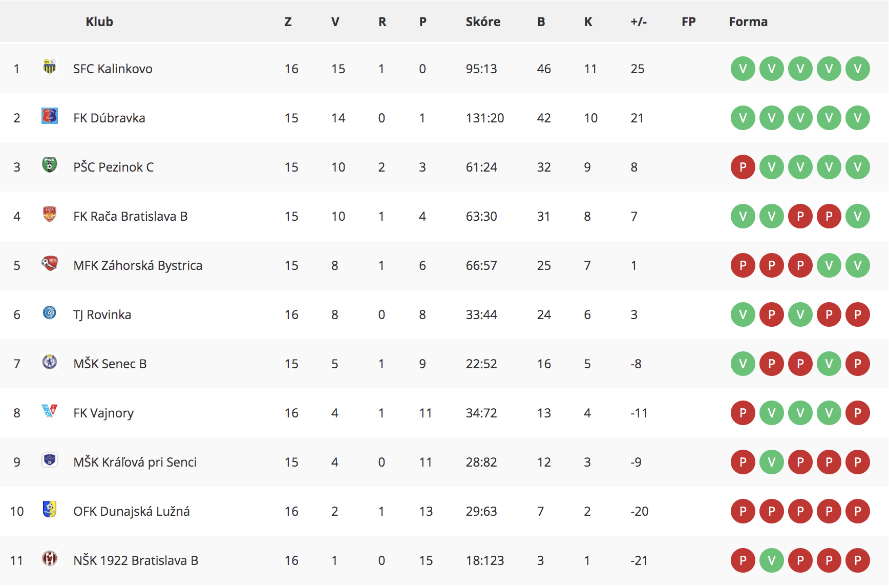The image size is (889, 588).
Task: Open the FK Dúbravka team page
Action: coord(109,118)
